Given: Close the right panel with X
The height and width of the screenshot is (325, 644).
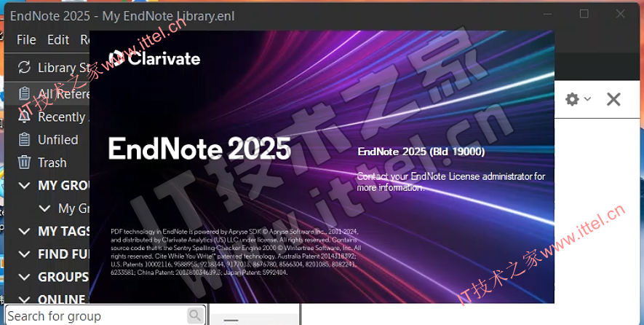Looking at the screenshot, I should [613, 99].
